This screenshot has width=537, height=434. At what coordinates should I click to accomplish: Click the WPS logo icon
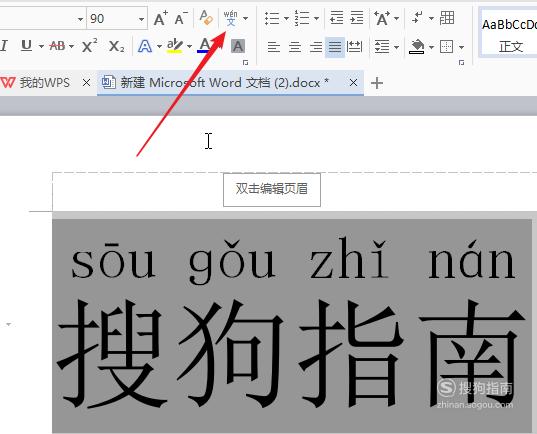point(8,83)
